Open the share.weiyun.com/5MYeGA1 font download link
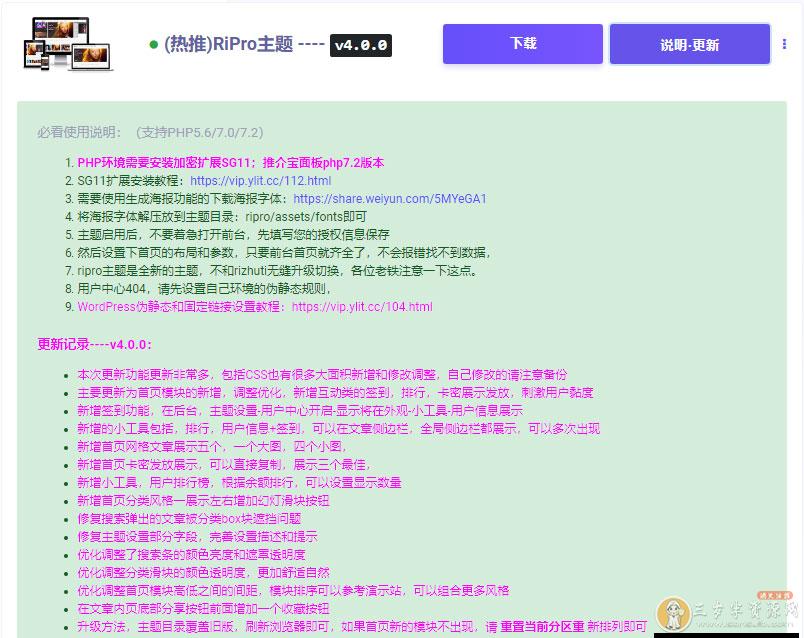Image resolution: width=804 pixels, height=638 pixels. coord(389,199)
